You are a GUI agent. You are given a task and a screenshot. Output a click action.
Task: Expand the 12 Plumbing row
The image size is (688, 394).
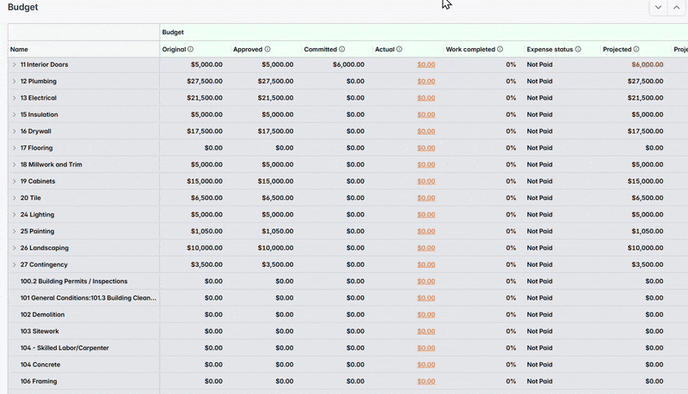14,81
